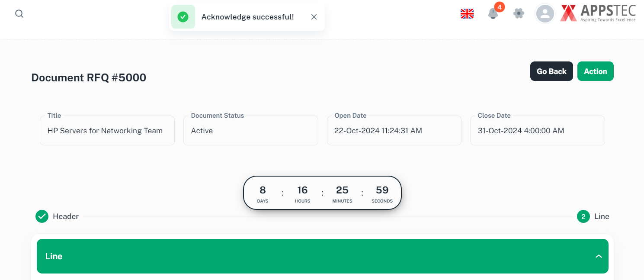Click the Close Date field
The height and width of the screenshot is (280, 644).
(537, 131)
